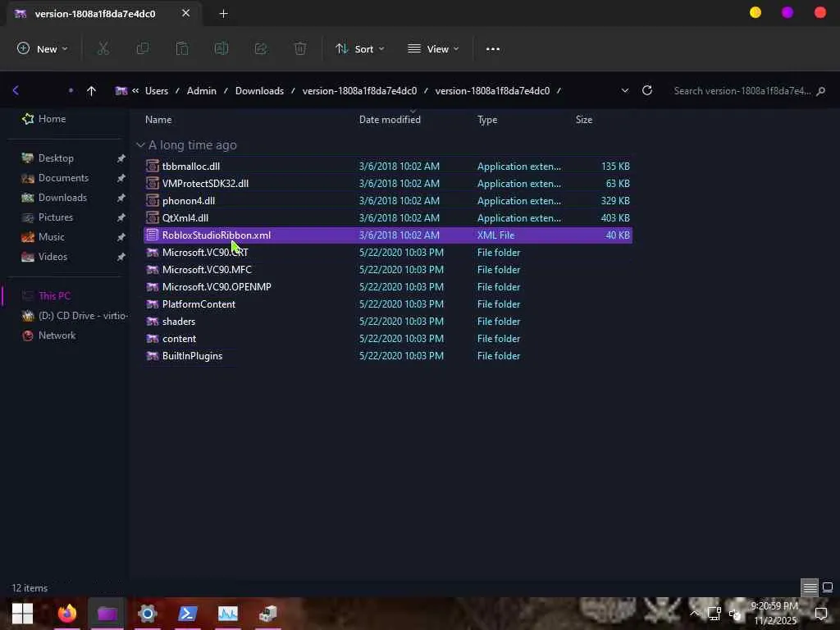The height and width of the screenshot is (630, 840).
Task: Select QtXml4.dll file
Action: click(388, 217)
